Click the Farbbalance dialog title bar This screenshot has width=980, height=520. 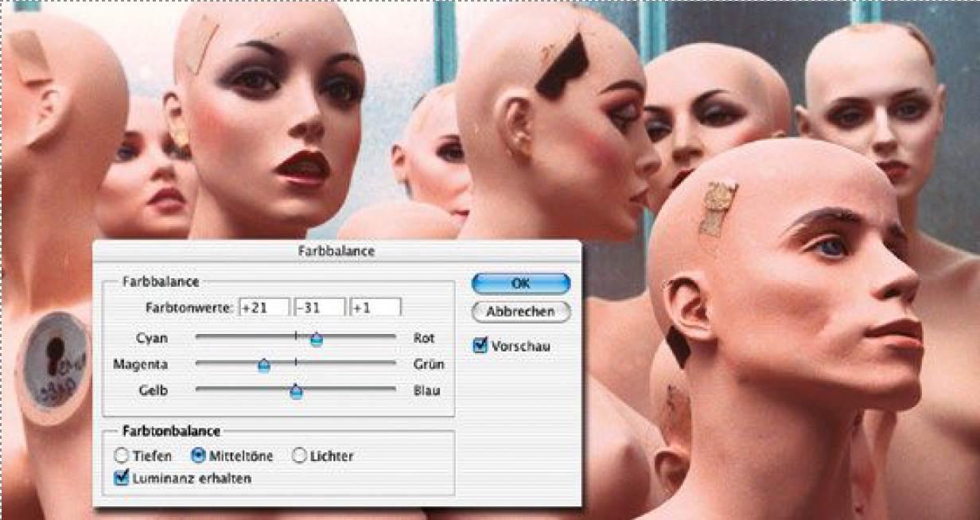(337, 250)
